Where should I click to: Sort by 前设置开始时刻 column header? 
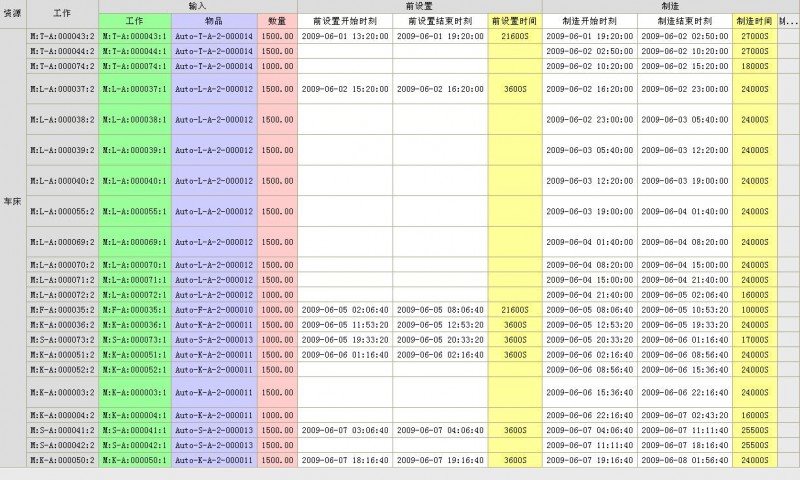point(345,21)
